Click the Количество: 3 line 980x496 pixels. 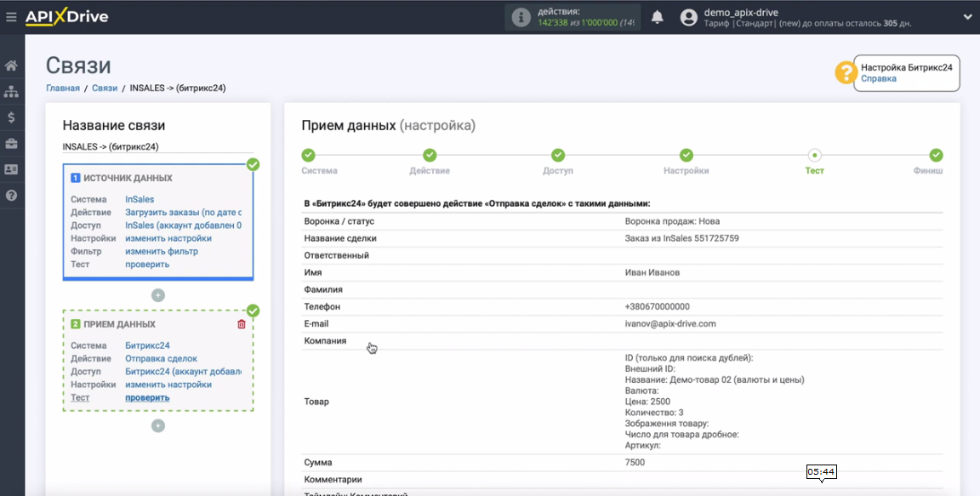pos(655,413)
